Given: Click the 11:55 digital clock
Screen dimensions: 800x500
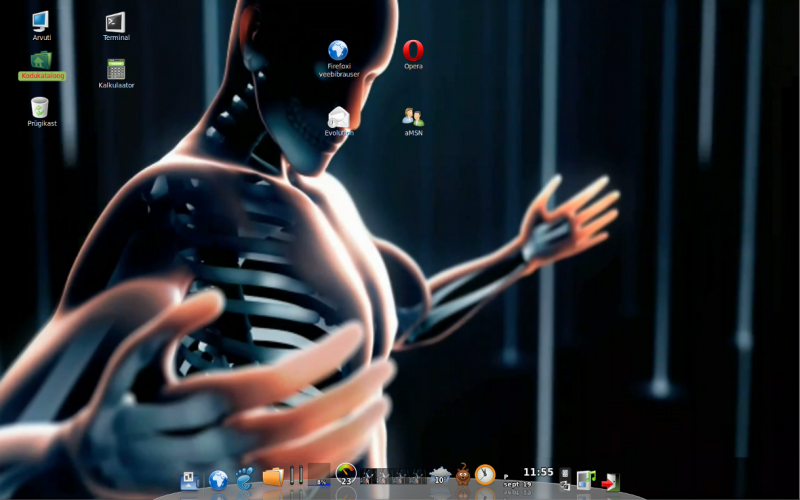Looking at the screenshot, I should (538, 472).
